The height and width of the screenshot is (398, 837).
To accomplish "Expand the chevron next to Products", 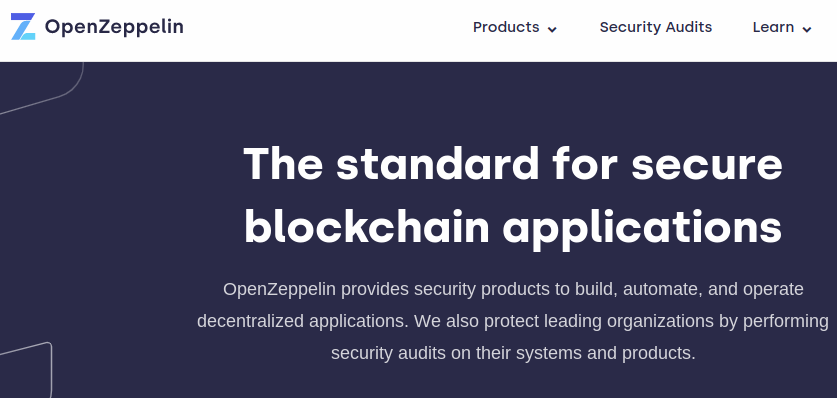I will 552,29.
